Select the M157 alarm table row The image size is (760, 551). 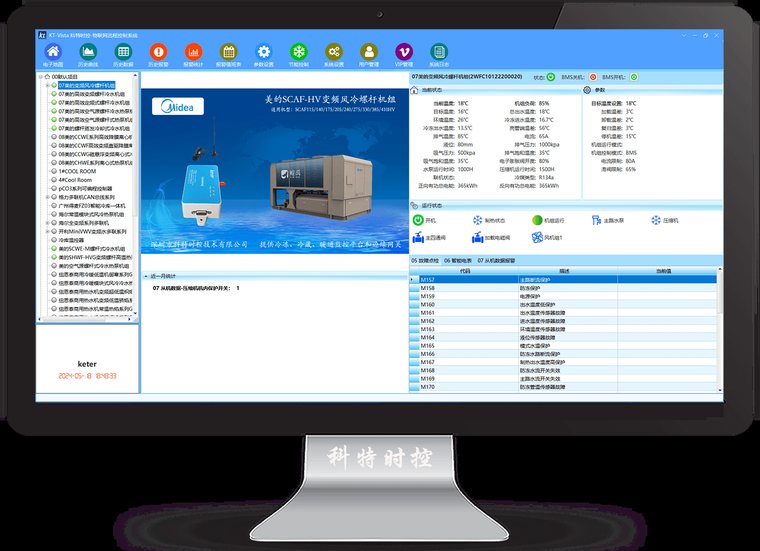click(x=563, y=280)
